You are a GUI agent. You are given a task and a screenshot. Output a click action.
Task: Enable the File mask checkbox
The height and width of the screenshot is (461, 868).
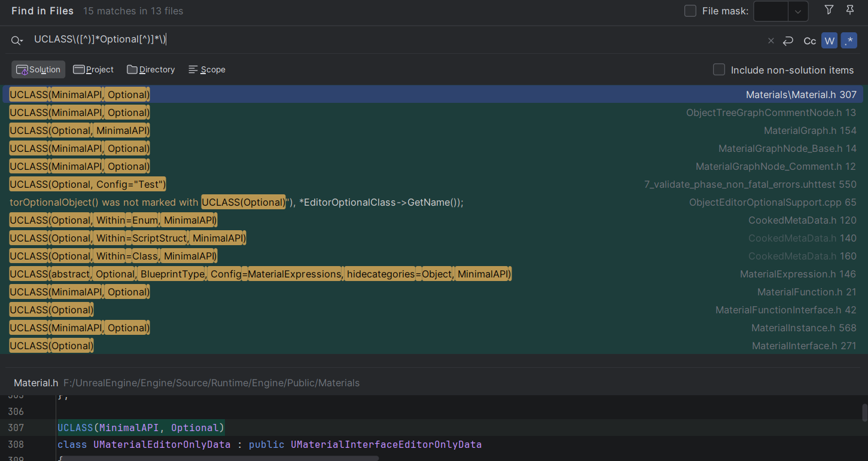pos(690,11)
